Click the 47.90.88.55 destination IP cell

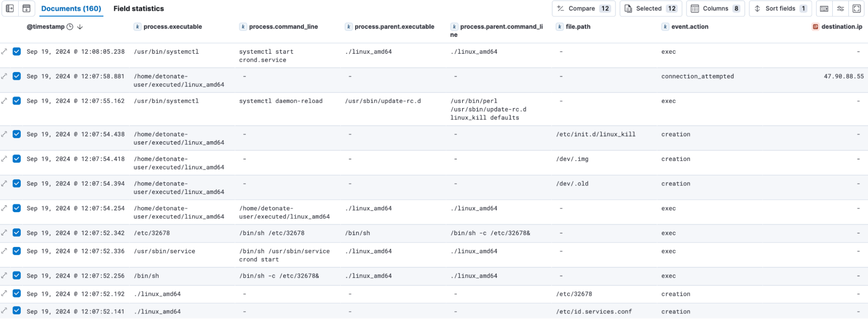pos(843,76)
